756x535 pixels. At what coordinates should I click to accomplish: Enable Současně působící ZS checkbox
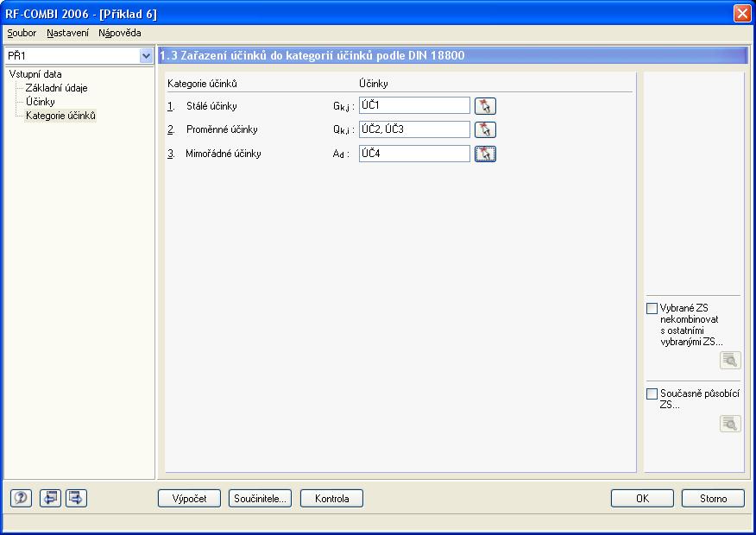[x=652, y=393]
